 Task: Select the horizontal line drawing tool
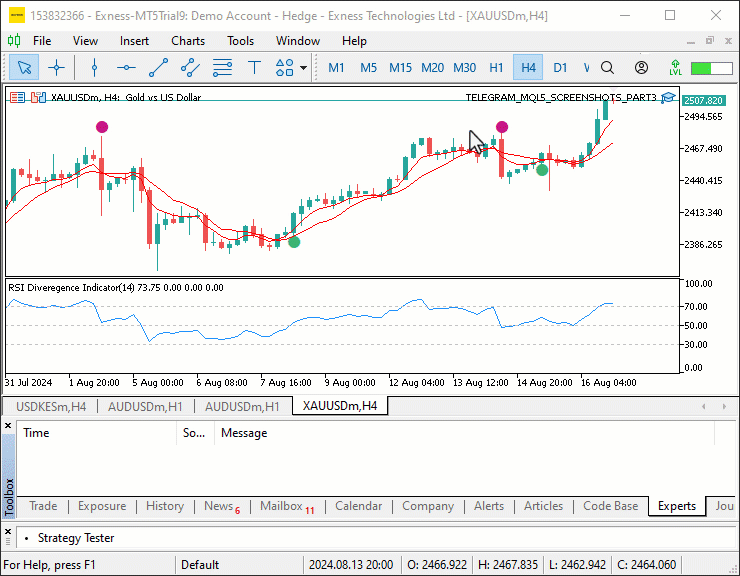pos(126,68)
